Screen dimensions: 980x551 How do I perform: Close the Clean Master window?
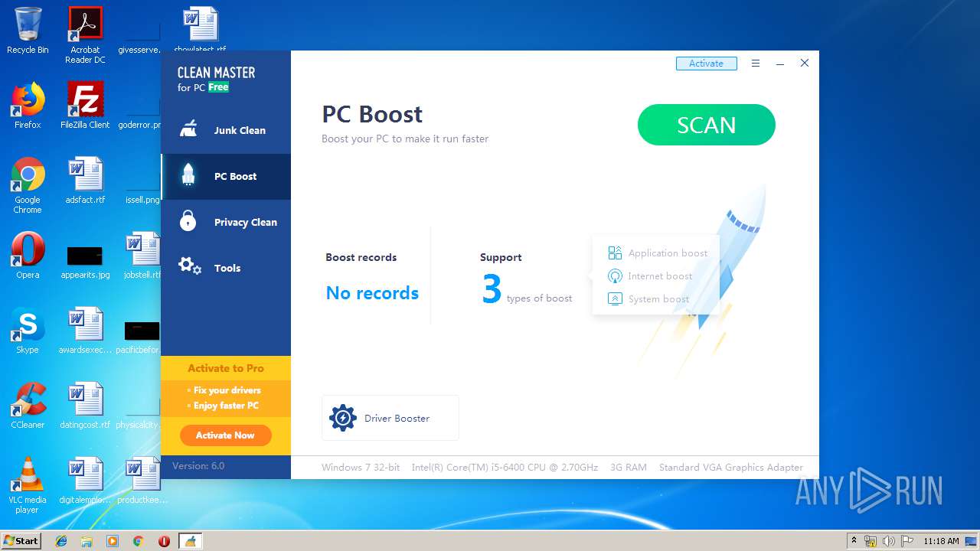[805, 64]
